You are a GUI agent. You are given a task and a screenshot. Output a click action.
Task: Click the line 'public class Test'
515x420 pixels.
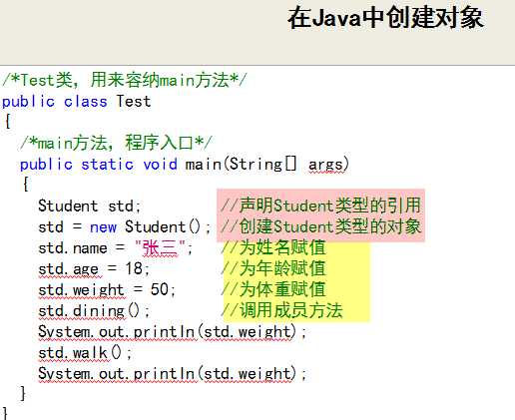[77, 101]
